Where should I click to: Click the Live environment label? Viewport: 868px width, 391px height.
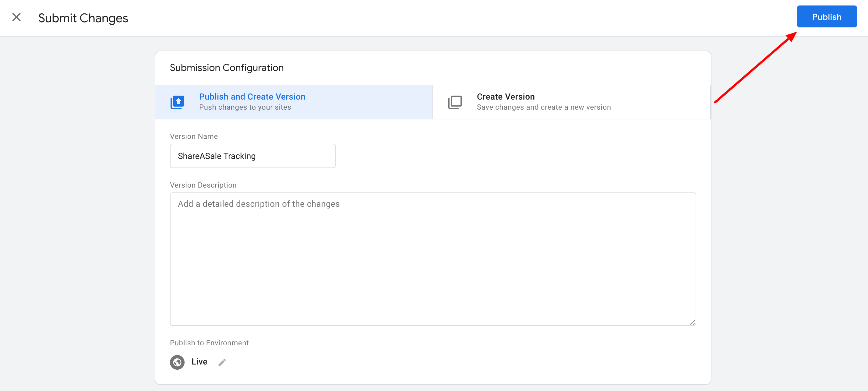coord(199,361)
